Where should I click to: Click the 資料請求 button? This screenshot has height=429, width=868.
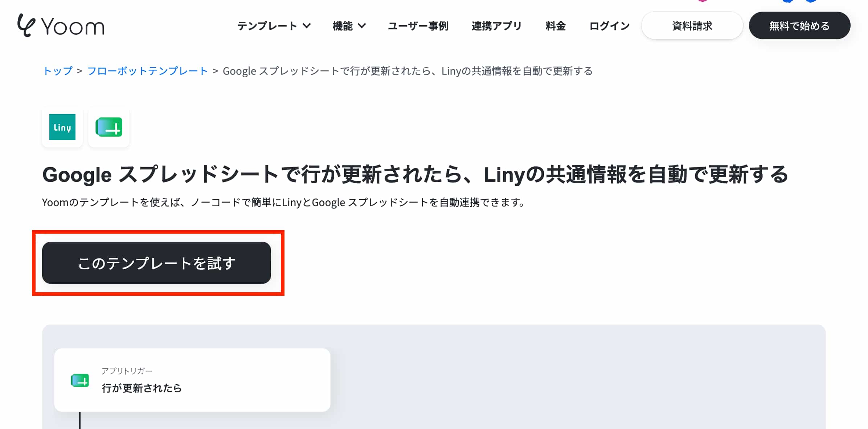pyautogui.click(x=692, y=26)
